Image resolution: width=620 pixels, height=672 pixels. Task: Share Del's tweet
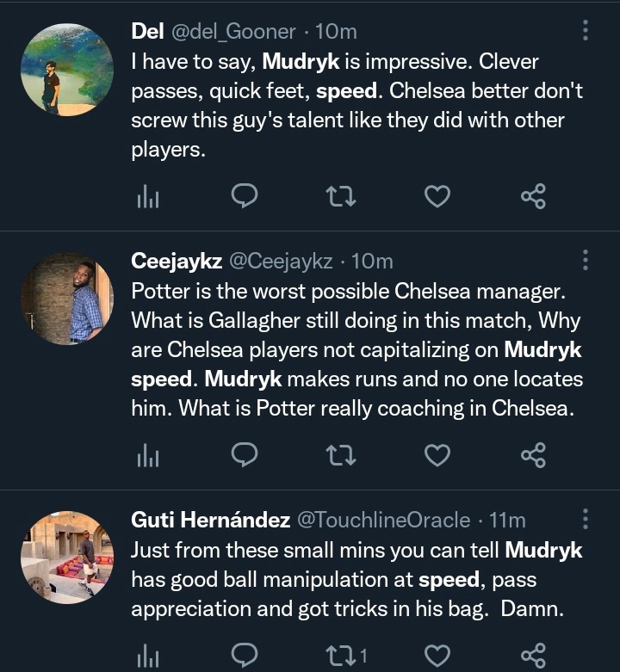(533, 197)
